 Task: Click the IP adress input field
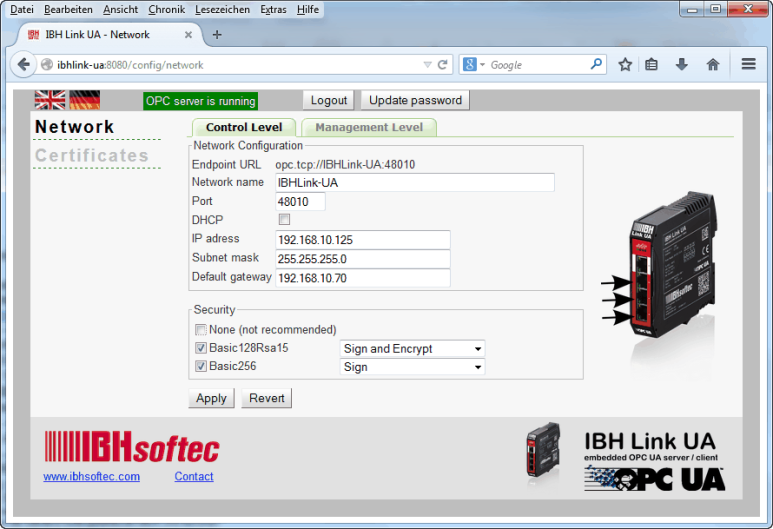(362, 240)
